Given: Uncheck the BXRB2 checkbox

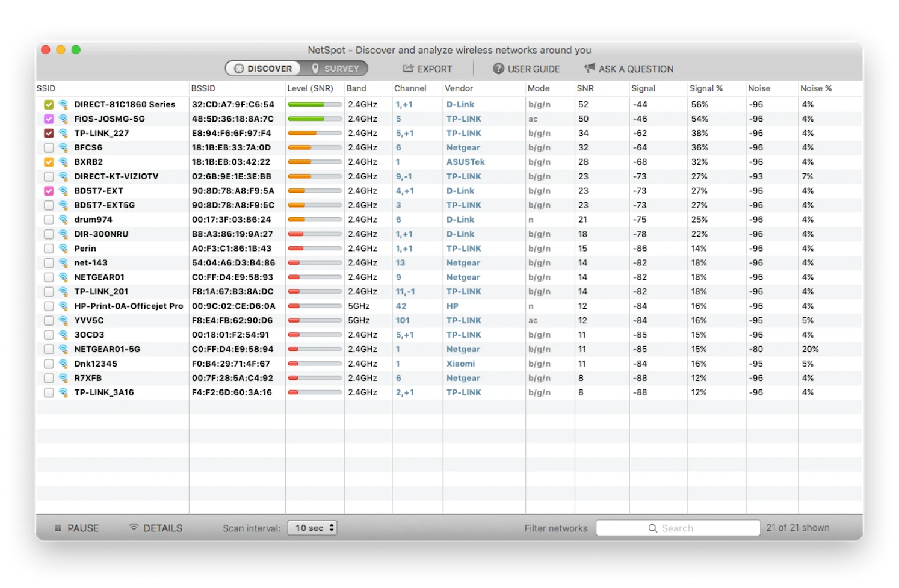Looking at the screenshot, I should 49,162.
